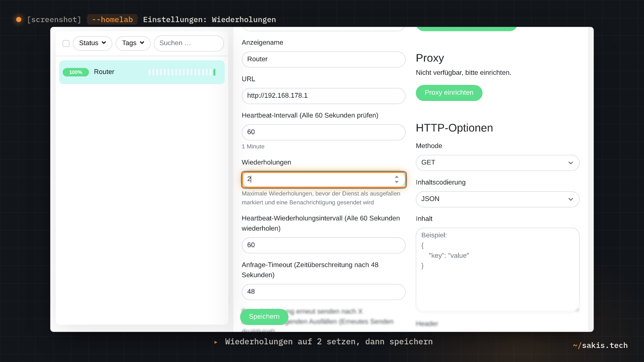This screenshot has width=644, height=362.
Task: Focus the Wiederholungen number field
Action: tap(324, 179)
